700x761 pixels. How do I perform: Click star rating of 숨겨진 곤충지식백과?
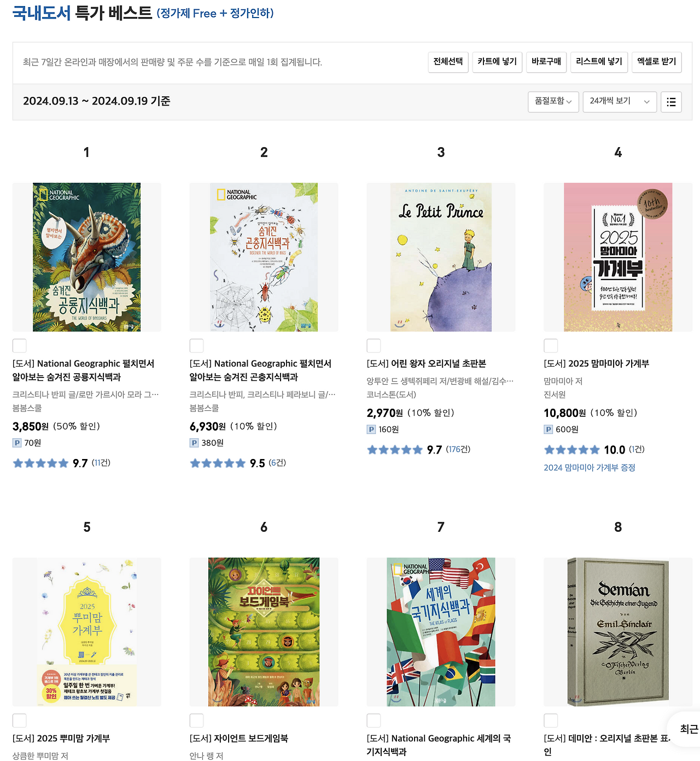coord(218,463)
